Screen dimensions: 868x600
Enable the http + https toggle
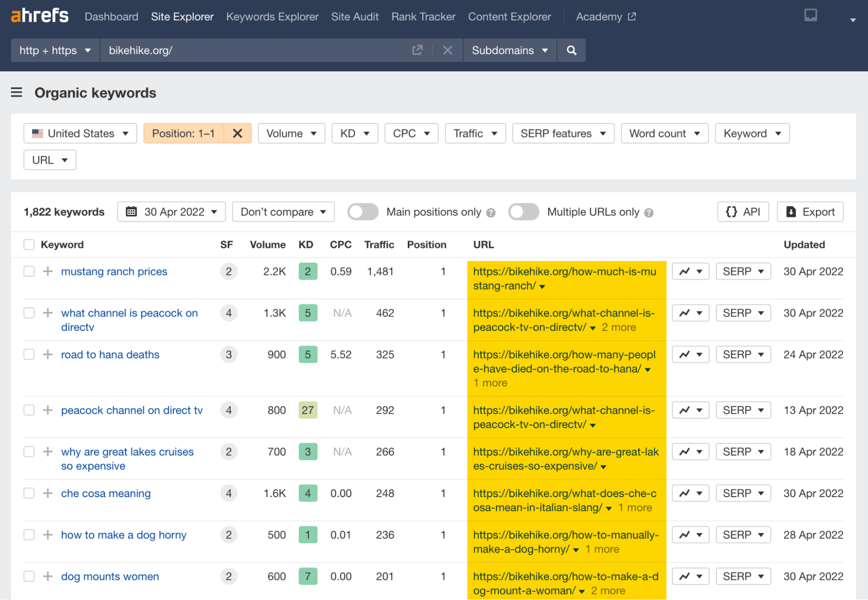[54, 50]
